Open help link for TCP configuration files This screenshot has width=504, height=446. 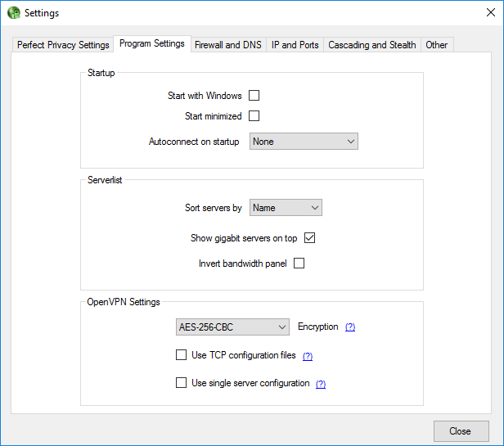click(x=308, y=356)
